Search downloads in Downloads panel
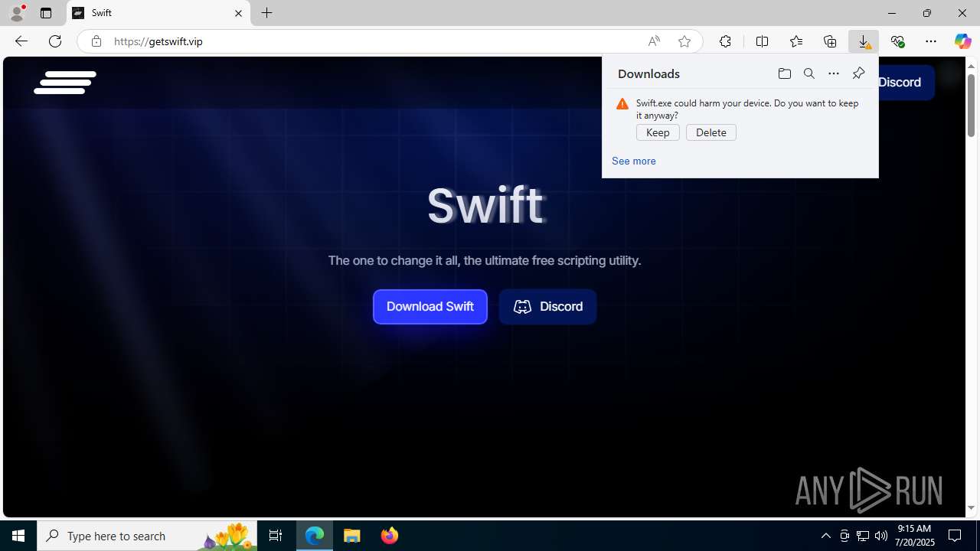 pyautogui.click(x=808, y=73)
